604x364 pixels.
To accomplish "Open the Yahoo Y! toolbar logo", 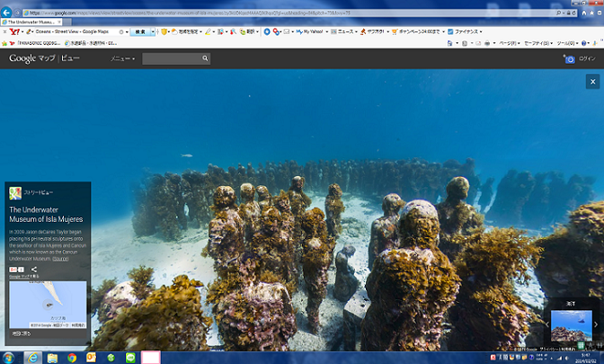I will tap(14, 31).
